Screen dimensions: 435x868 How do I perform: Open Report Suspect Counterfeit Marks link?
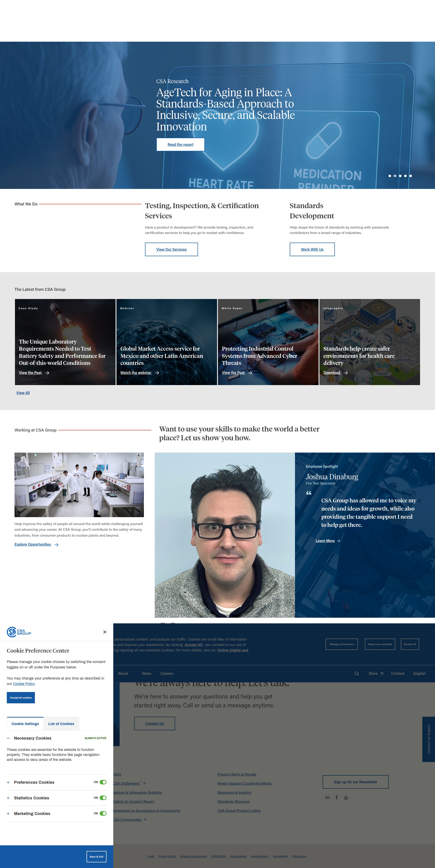tap(245, 784)
